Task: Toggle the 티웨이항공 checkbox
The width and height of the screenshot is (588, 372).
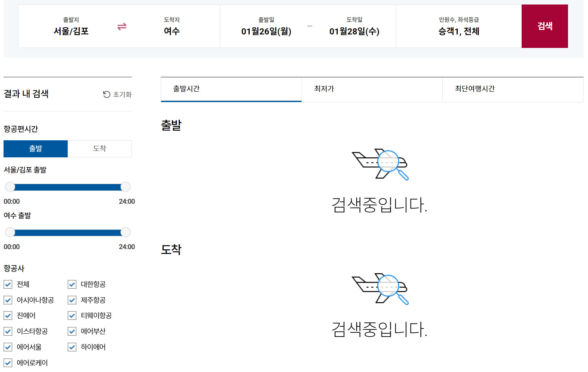Action: coord(72,316)
